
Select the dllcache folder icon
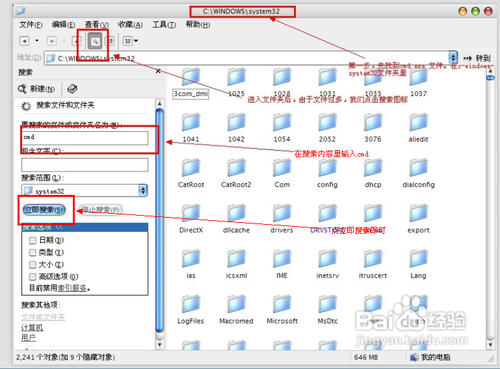pos(236,213)
